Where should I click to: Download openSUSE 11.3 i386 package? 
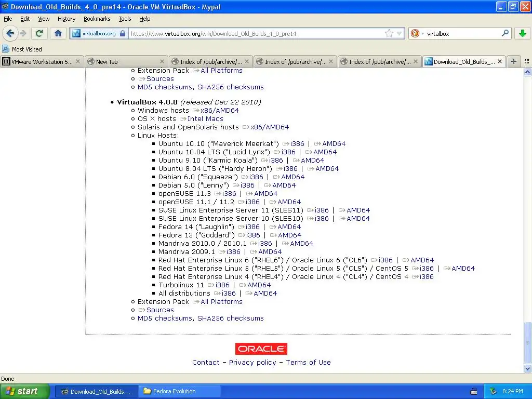click(229, 193)
